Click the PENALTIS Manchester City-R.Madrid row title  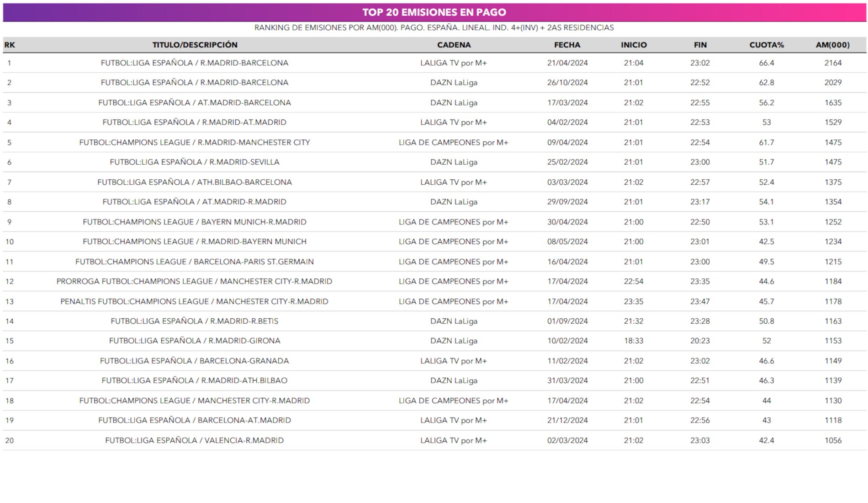195,302
